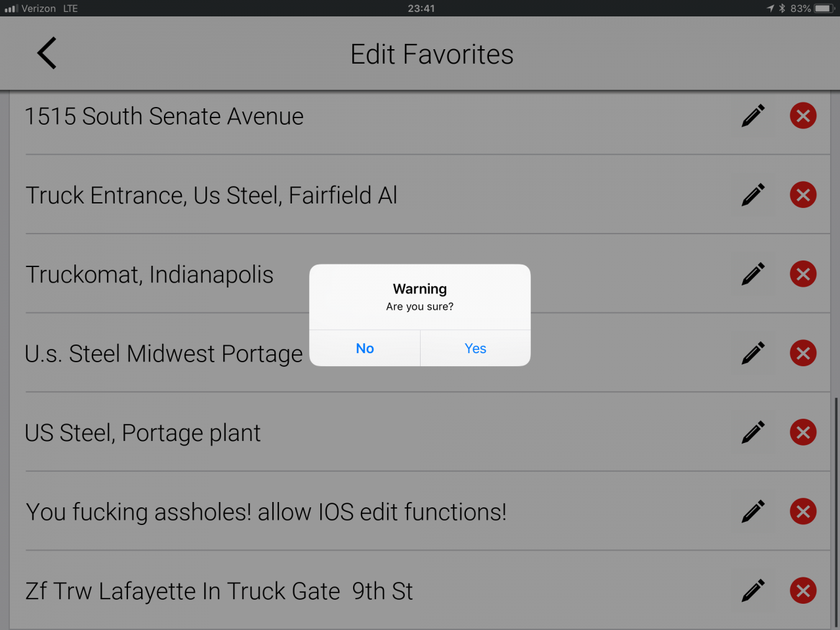Edit the Zf Trw Lafayette Truck Gate entry

(753, 591)
